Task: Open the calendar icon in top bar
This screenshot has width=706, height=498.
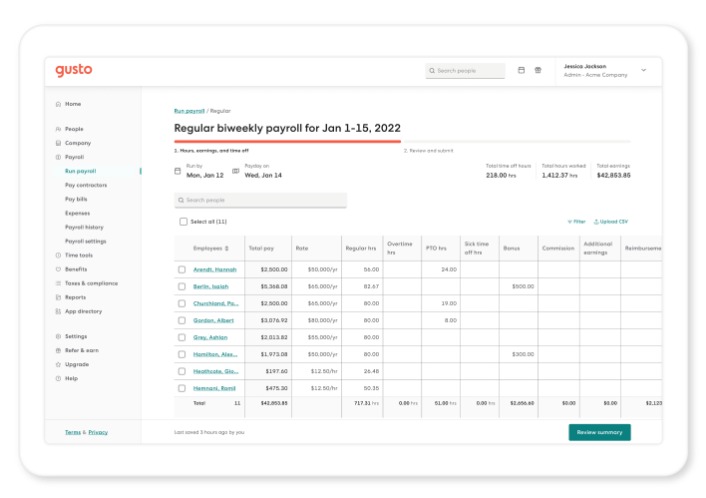Action: click(521, 70)
